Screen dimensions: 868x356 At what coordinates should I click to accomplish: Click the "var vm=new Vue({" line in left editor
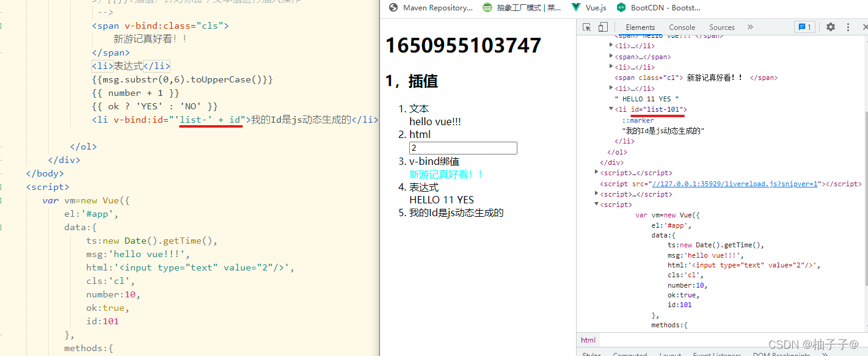pos(86,200)
